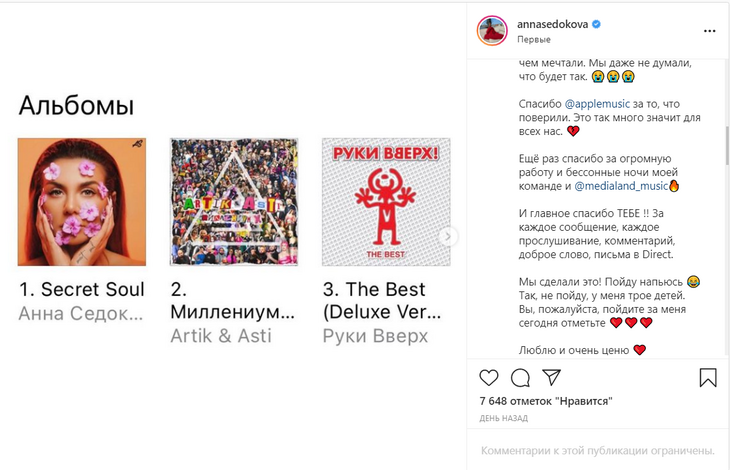Click the Альбомы heading

(x=76, y=106)
